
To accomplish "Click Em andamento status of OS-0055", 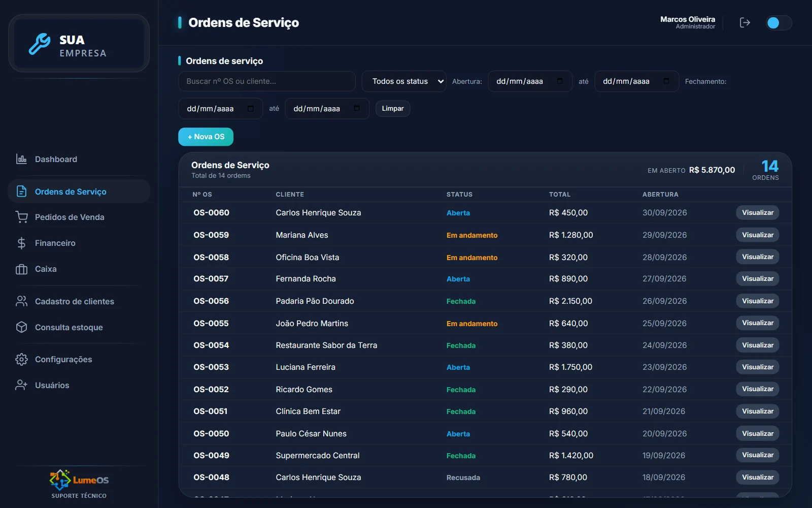I will (x=472, y=324).
